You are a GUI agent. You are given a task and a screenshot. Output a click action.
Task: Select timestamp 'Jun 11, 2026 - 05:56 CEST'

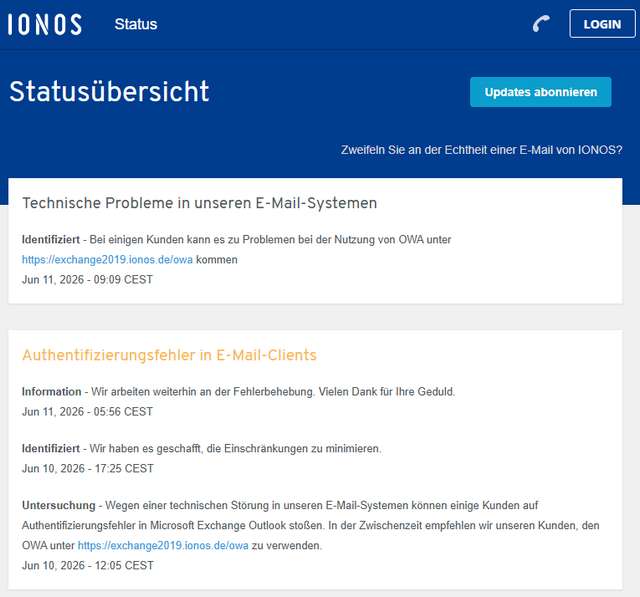click(x=87, y=412)
